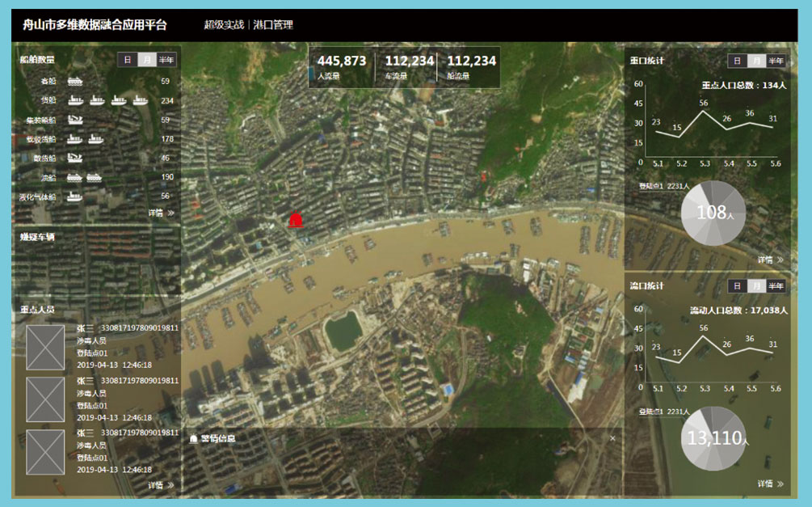Click the passenger ship icon in 客船 row
This screenshot has height=507, width=812.
tap(75, 81)
